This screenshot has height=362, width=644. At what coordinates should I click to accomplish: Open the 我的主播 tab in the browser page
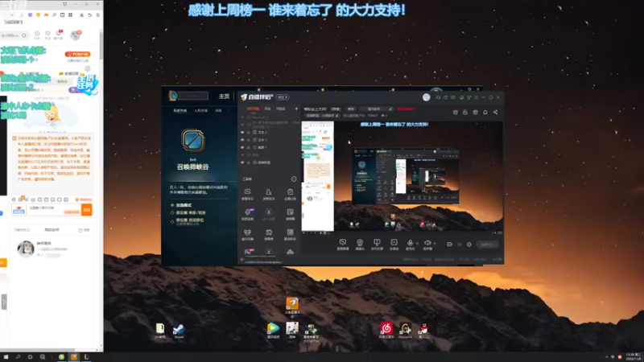[52, 230]
